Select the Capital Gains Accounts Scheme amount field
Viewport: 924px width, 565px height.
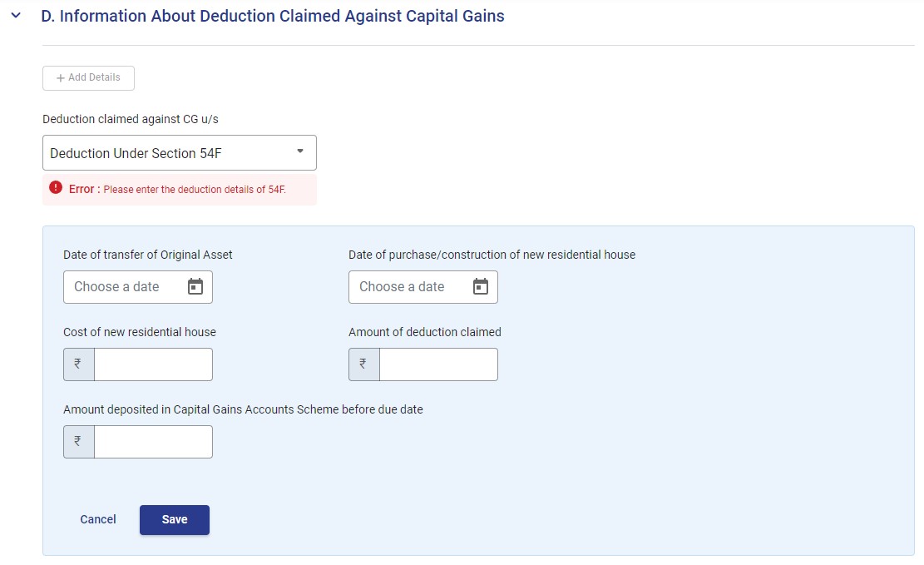click(x=153, y=442)
